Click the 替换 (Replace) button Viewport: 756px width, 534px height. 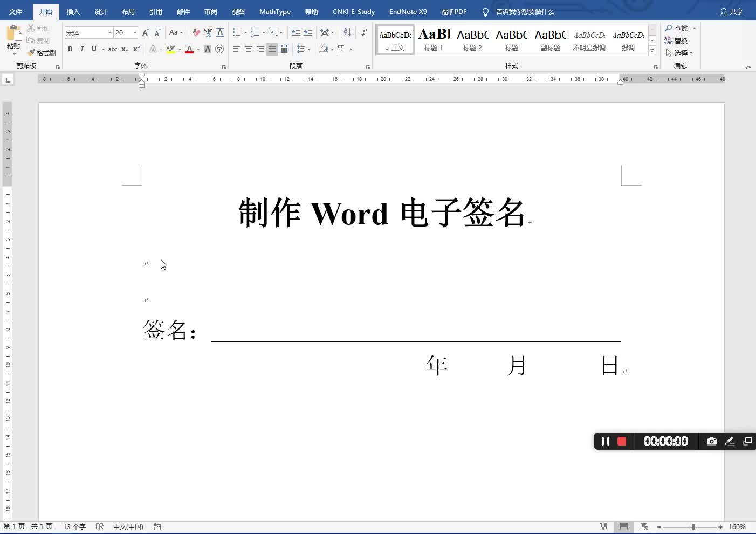[676, 40]
